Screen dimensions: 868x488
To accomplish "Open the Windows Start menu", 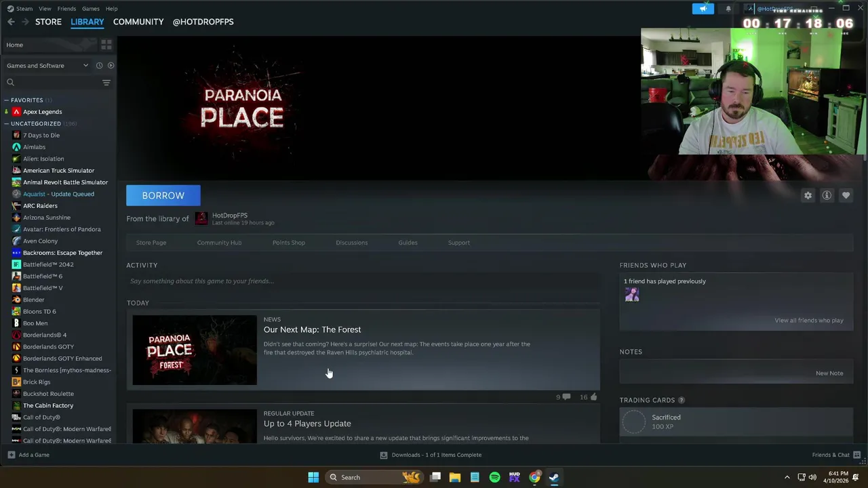I will 313,477.
